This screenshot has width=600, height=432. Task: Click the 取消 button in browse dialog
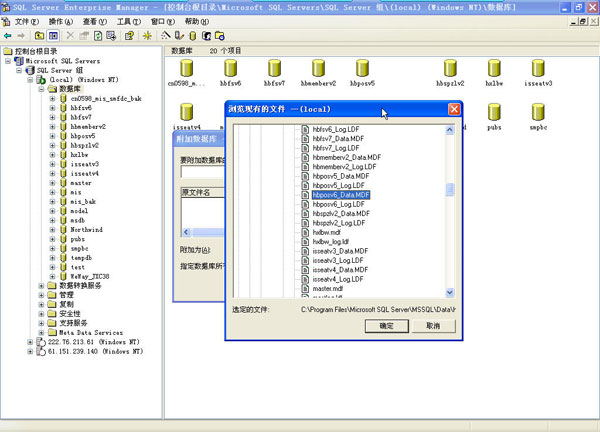[434, 326]
